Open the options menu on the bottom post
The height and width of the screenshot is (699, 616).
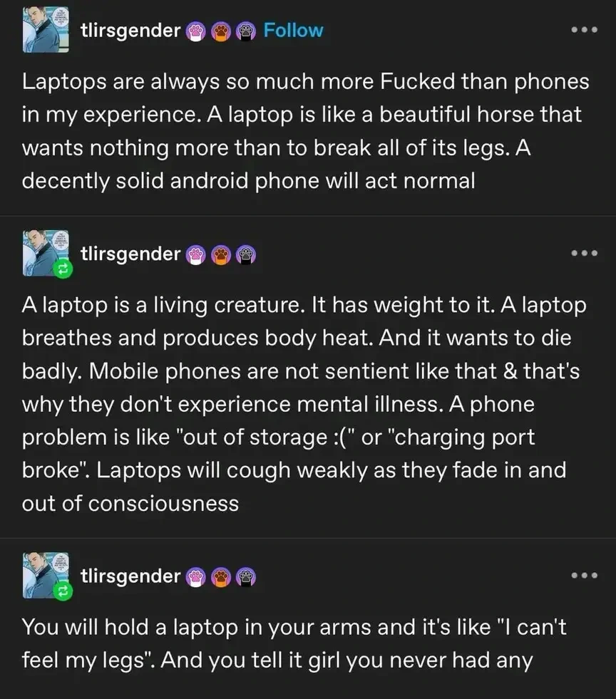point(586,576)
